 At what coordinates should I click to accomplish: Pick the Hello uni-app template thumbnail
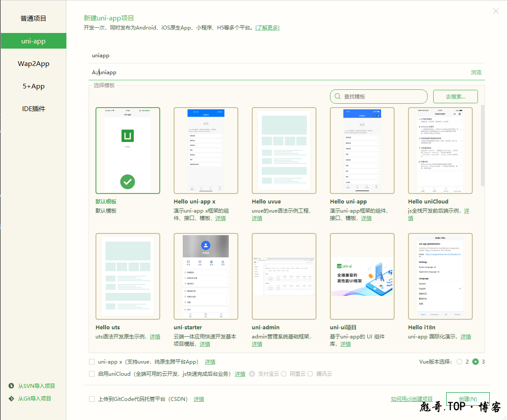coord(362,151)
